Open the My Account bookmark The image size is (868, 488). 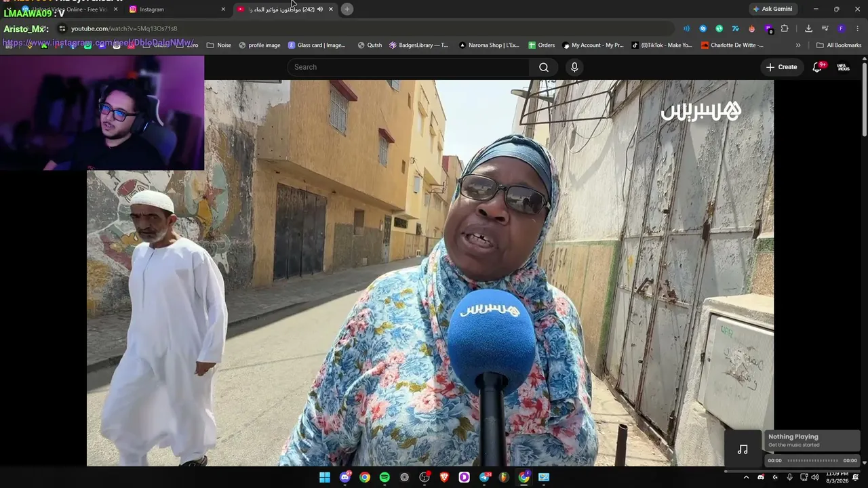[x=593, y=45]
